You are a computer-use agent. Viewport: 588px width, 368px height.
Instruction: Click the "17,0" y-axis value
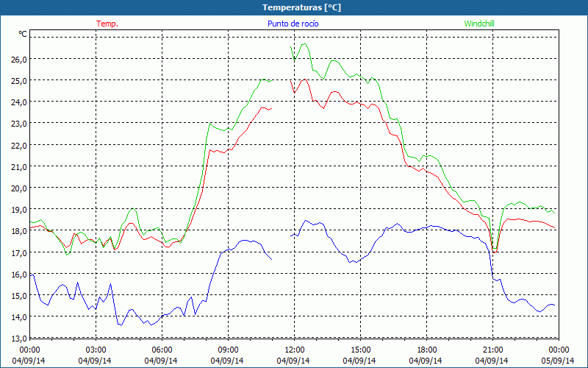[18, 252]
